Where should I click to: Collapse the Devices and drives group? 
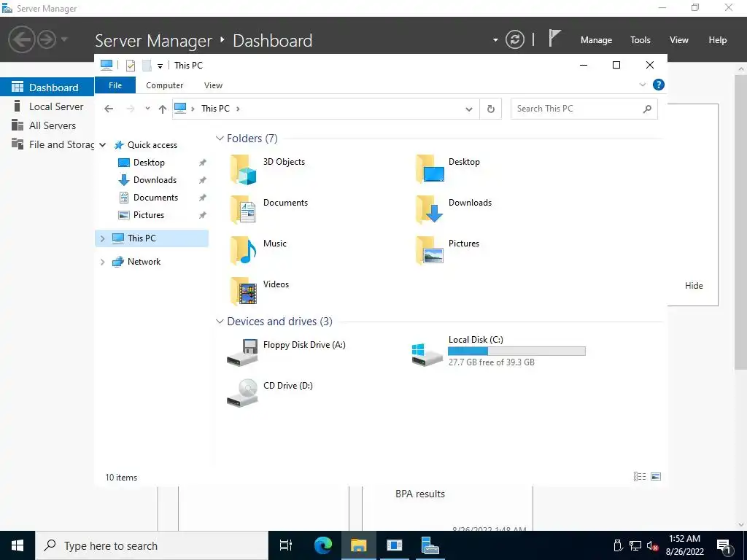(220, 322)
